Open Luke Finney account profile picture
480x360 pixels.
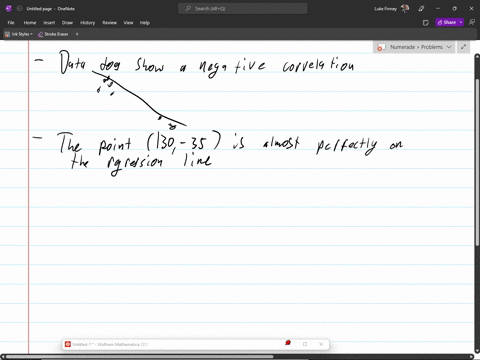405,9
